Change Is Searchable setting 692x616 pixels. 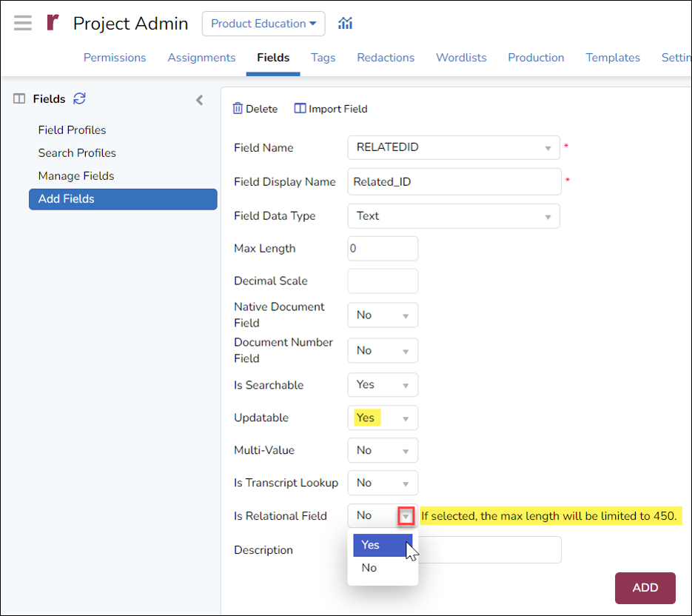(404, 384)
